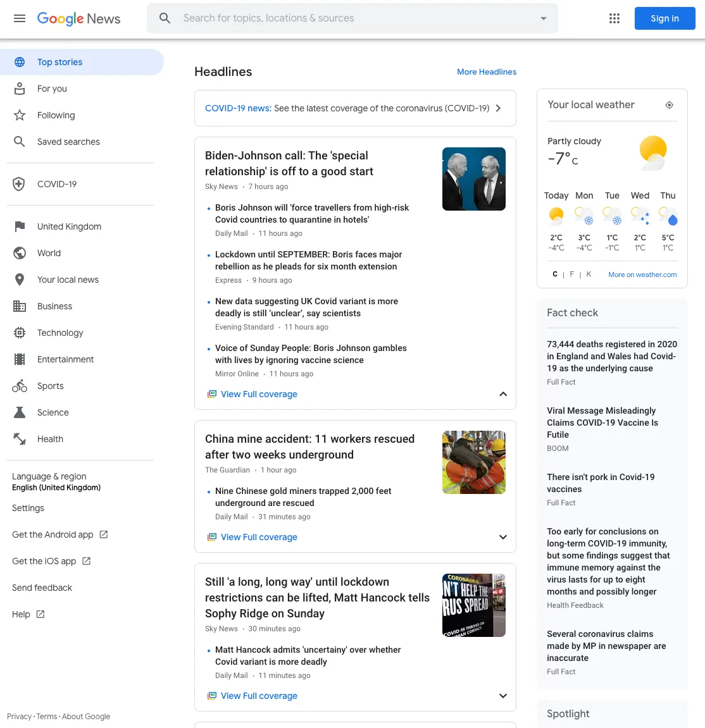This screenshot has height=728, width=705.
Task: Click coverage icon under Biden-Johnson story
Action: 212,394
